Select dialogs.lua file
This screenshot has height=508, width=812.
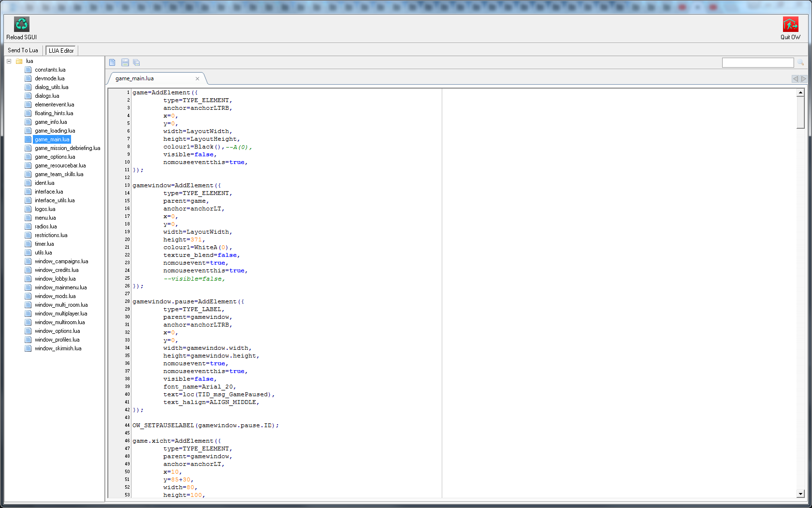tap(47, 96)
